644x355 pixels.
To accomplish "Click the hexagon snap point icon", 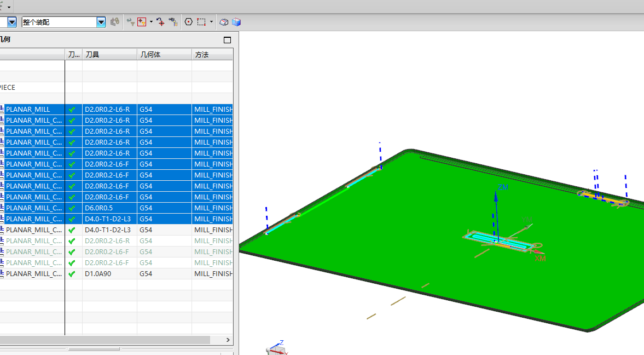I will pyautogui.click(x=189, y=22).
